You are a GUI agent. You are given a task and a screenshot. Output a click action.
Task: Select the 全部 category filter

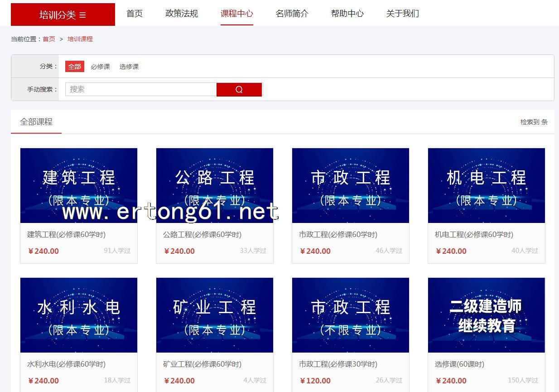pyautogui.click(x=74, y=67)
